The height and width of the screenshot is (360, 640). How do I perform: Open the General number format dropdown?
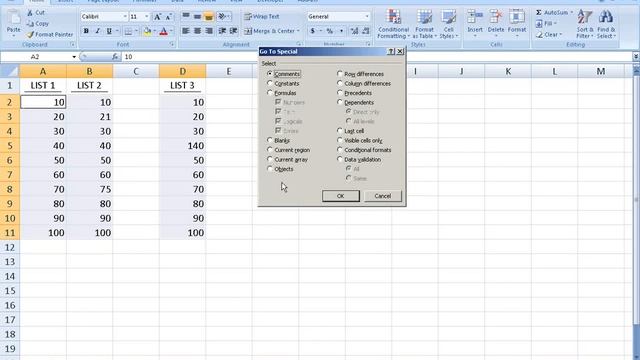367,17
